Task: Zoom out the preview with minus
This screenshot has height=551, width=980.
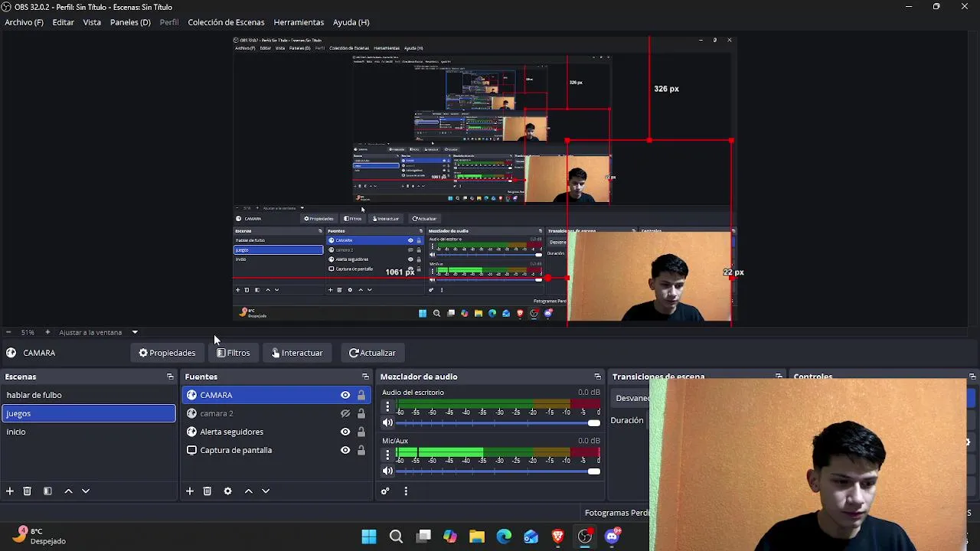Action: (x=8, y=332)
